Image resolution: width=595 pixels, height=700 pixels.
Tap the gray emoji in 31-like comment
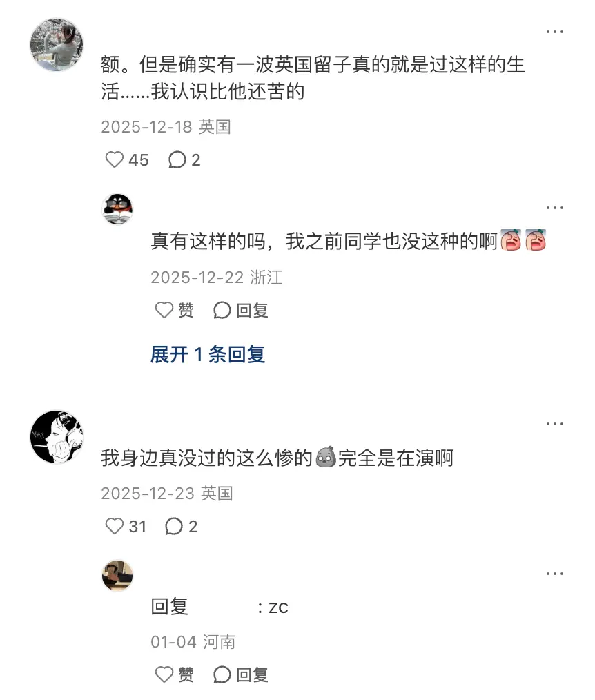click(325, 457)
